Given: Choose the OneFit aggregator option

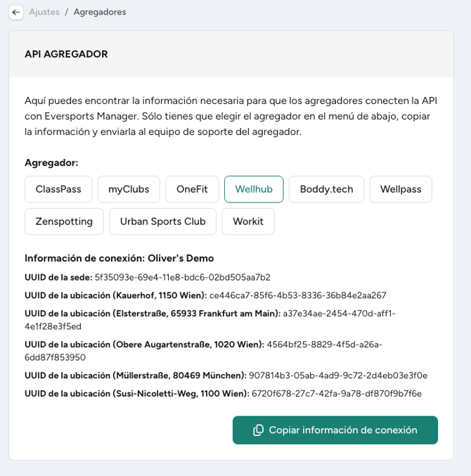Looking at the screenshot, I should tap(192, 189).
